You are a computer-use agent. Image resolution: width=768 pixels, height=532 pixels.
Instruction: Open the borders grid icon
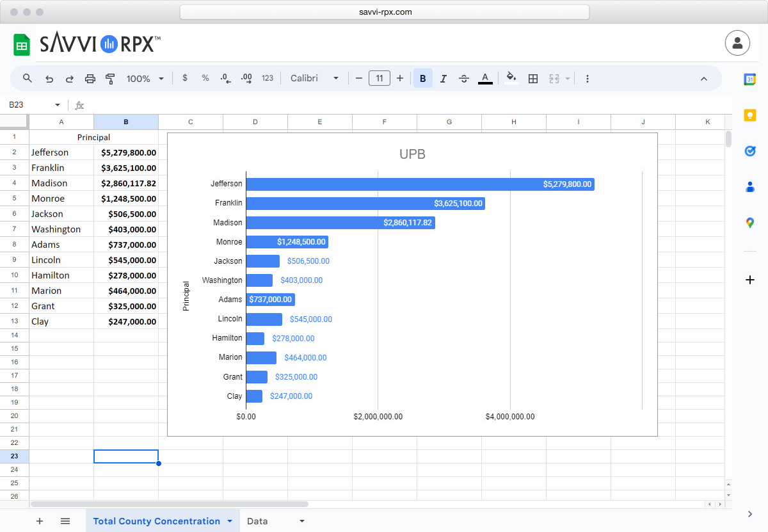tap(532, 78)
